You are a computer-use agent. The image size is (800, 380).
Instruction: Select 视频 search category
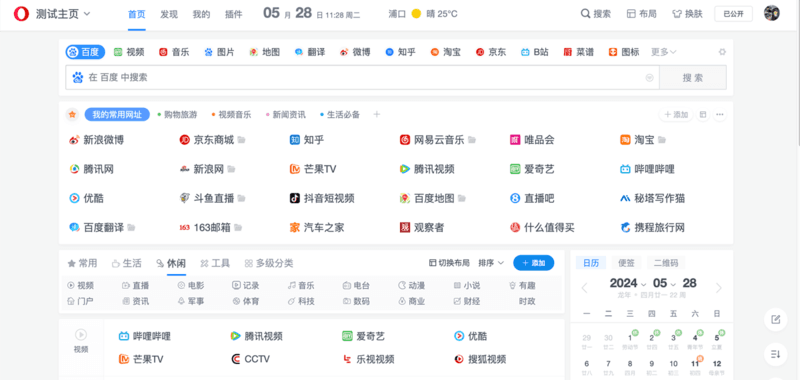pyautogui.click(x=129, y=52)
